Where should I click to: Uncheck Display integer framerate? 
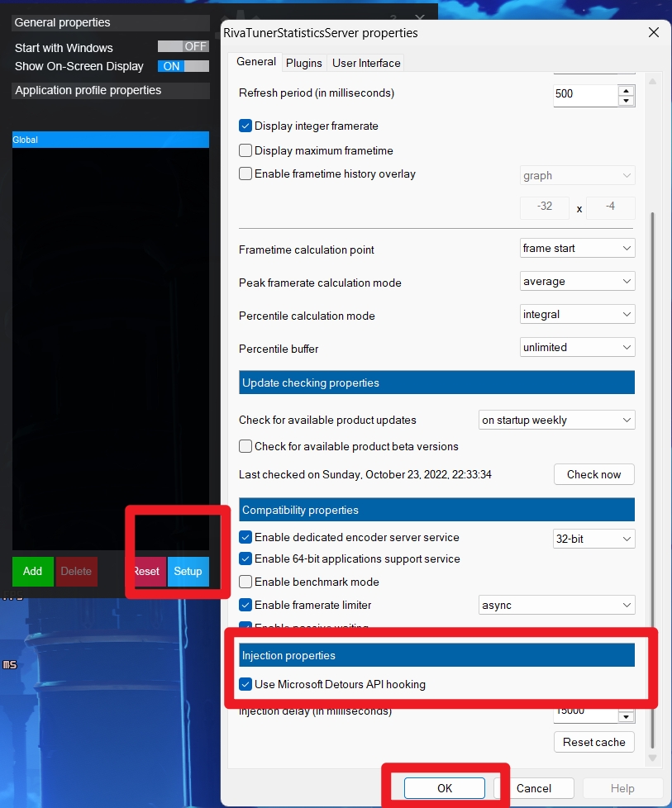245,126
